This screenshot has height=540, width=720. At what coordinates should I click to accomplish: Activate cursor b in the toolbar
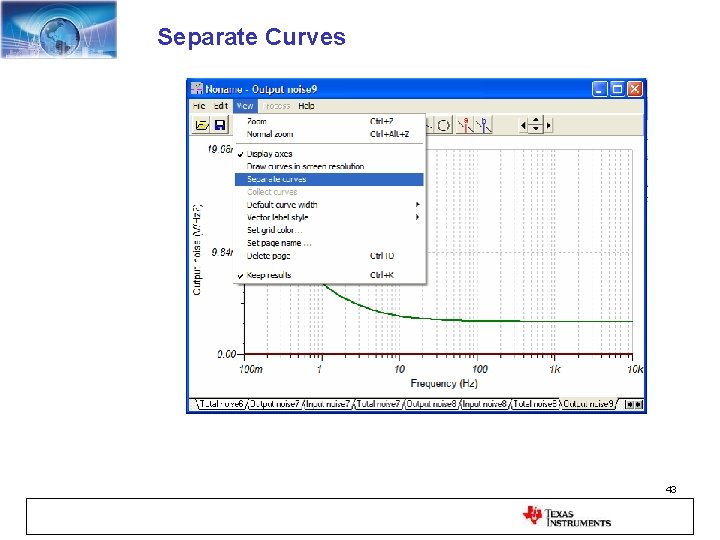point(484,125)
